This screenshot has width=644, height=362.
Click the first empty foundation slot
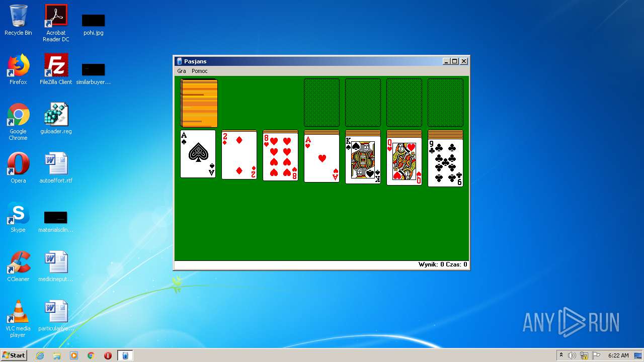pos(321,103)
